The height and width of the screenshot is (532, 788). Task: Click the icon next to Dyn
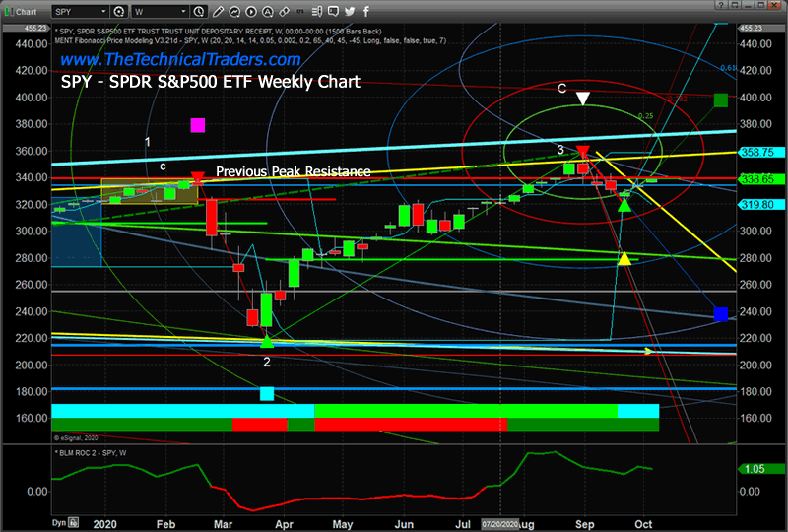pos(73,522)
